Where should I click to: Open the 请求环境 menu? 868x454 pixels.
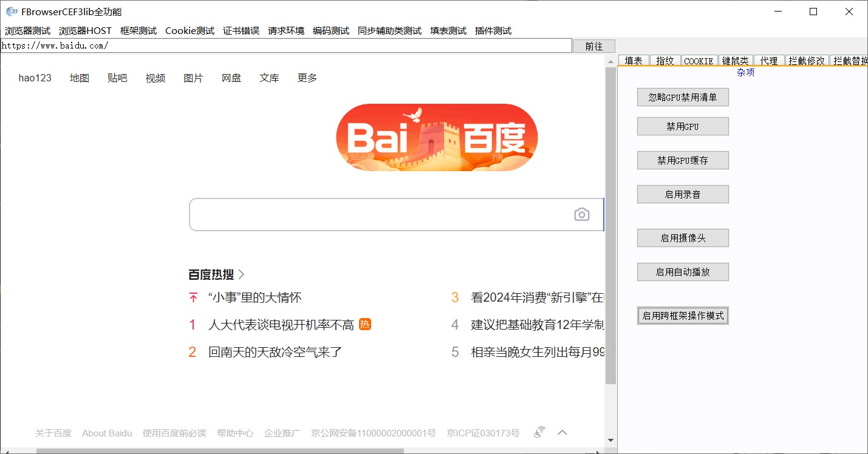pyautogui.click(x=286, y=31)
